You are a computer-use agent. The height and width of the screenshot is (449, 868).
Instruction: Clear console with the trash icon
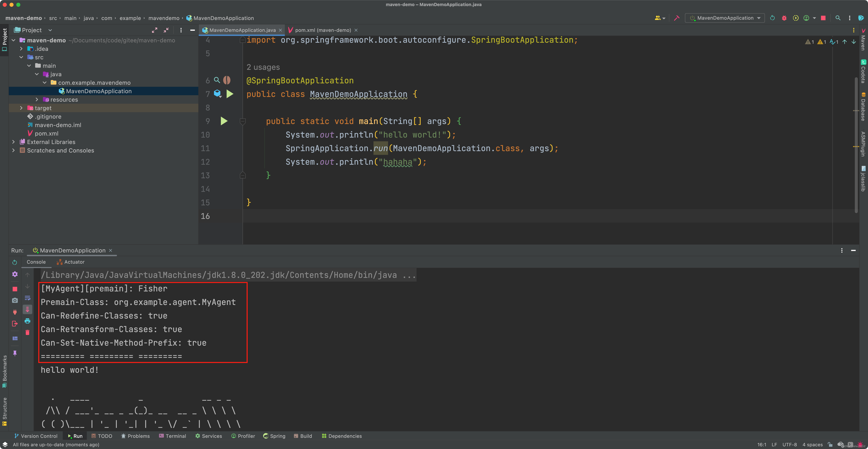click(x=28, y=332)
